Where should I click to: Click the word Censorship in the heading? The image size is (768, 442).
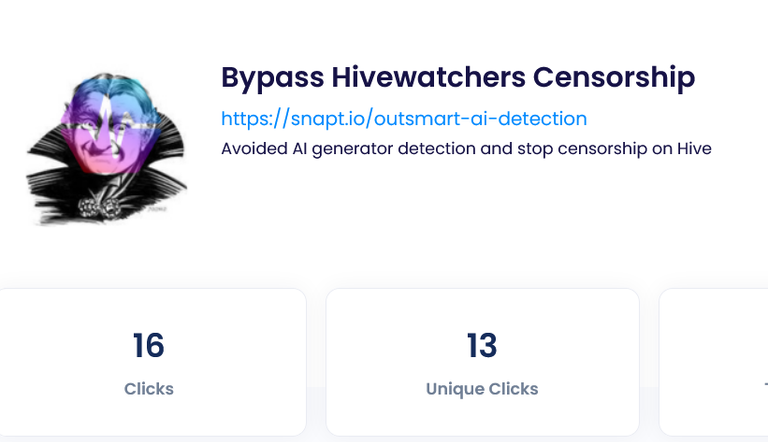coord(614,78)
